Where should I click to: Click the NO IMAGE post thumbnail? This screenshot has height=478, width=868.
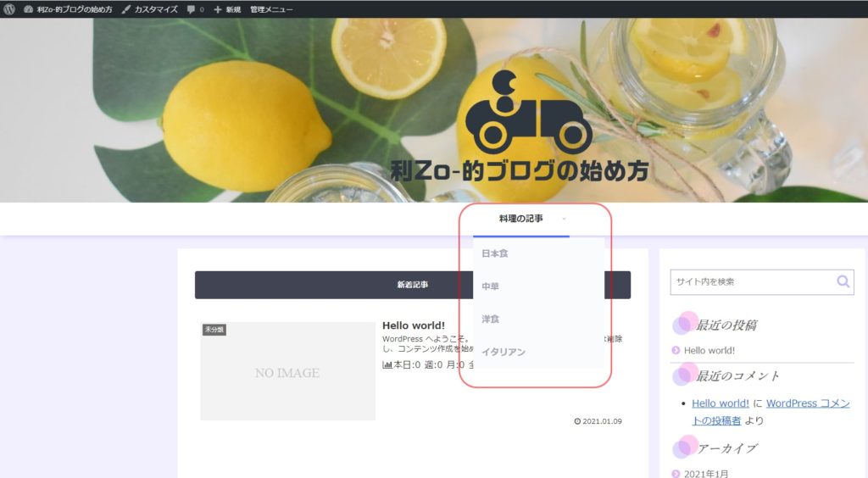coord(287,371)
